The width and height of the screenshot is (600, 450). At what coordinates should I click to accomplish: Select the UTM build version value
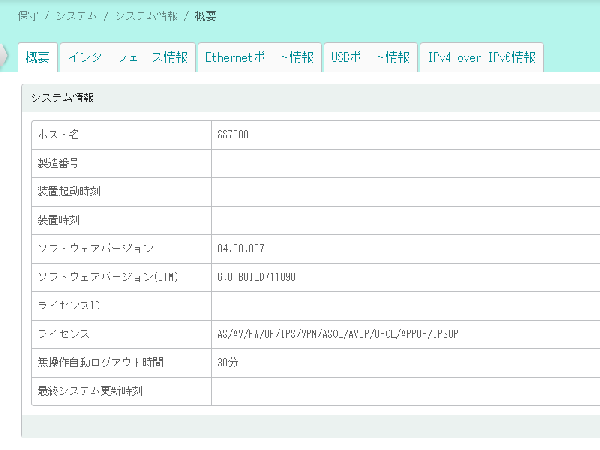tap(256, 277)
